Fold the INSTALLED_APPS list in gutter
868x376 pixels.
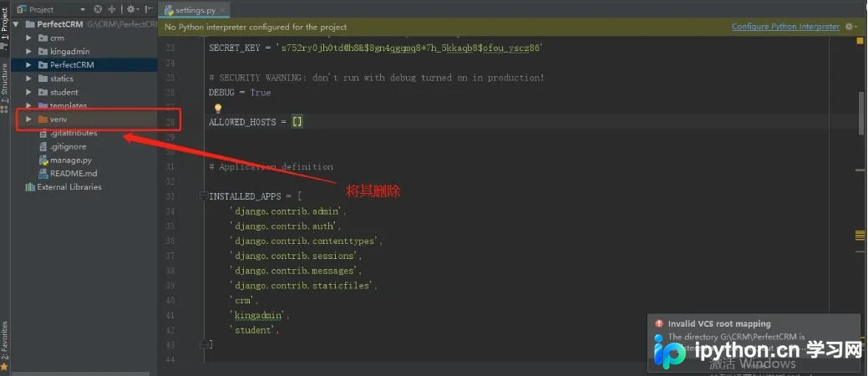click(x=203, y=195)
